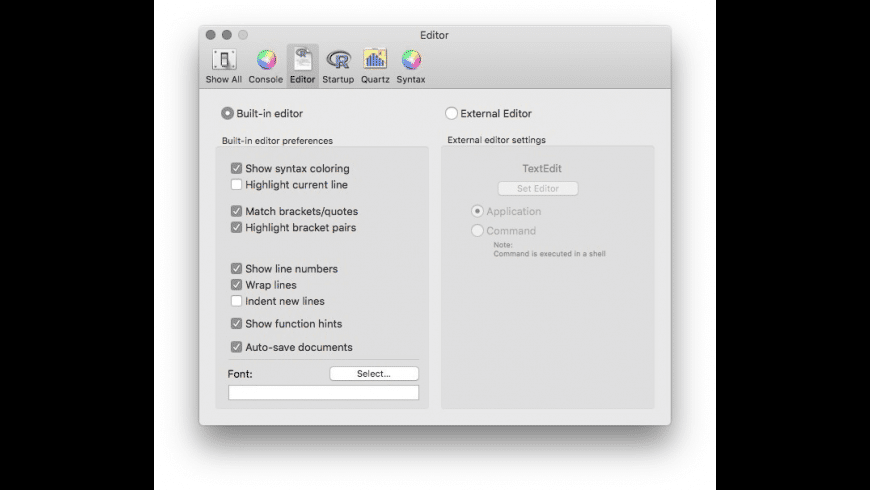Click the 'External editor settings' heading
The image size is (870, 490).
click(x=497, y=140)
